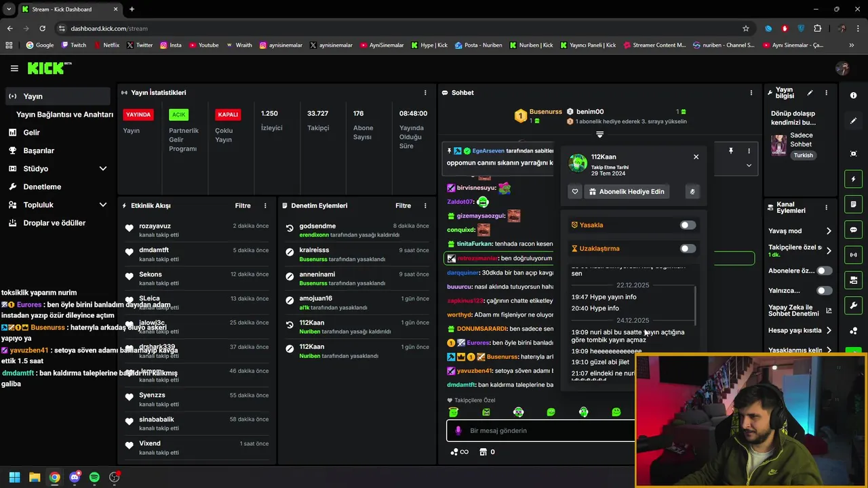Expand the pinned message with its chevron

click(x=749, y=165)
